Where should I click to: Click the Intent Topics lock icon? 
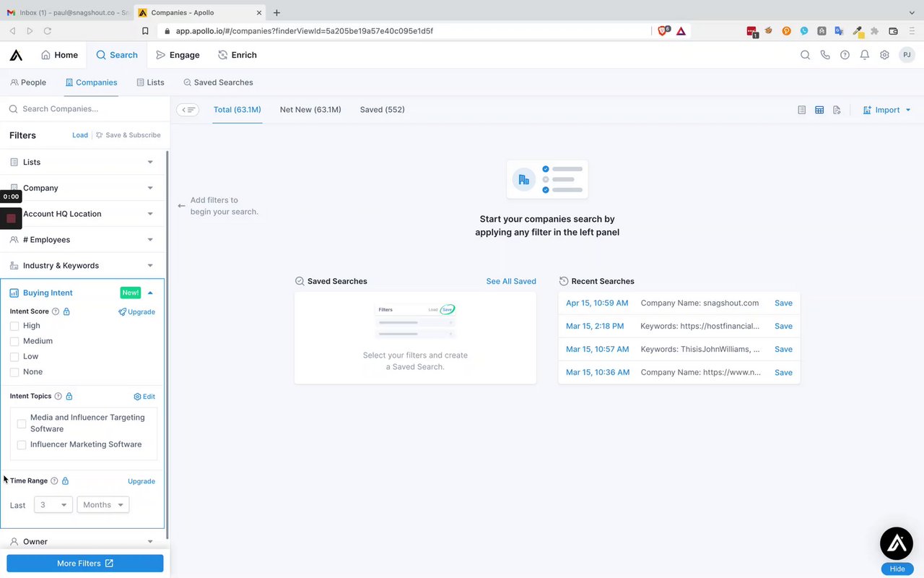69,396
